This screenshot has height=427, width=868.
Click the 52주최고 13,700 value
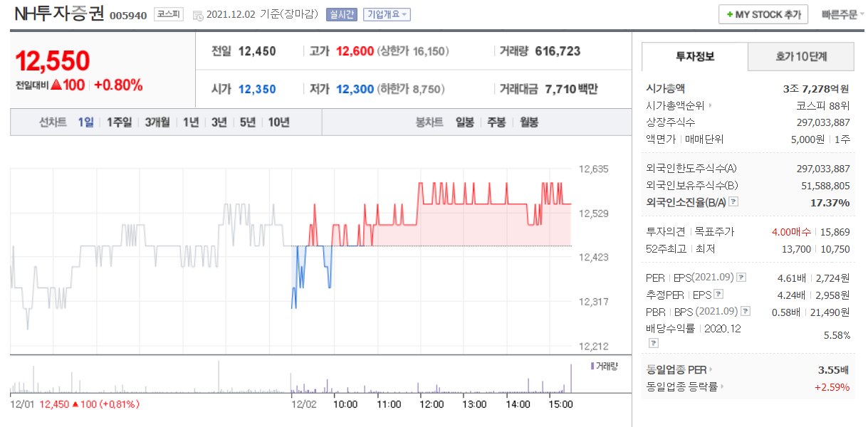click(797, 249)
